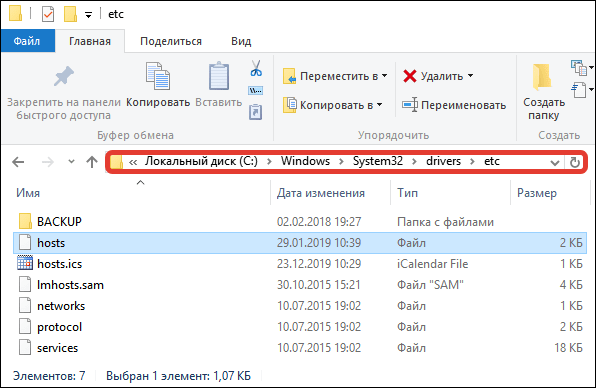
Task: Open the Файл menu tab
Action: click(27, 41)
